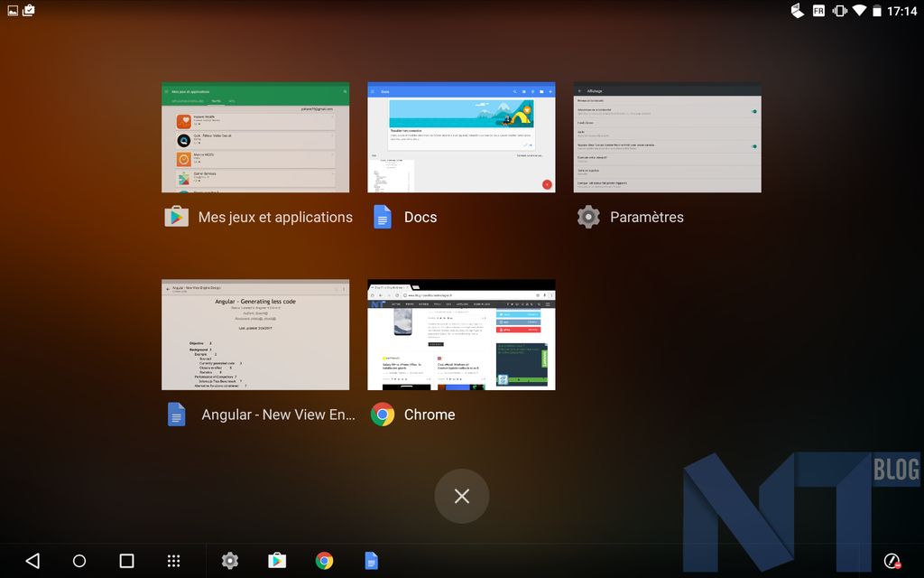Tap the status icon at taskbar right
The width and height of the screenshot is (924, 578).
tap(892, 561)
